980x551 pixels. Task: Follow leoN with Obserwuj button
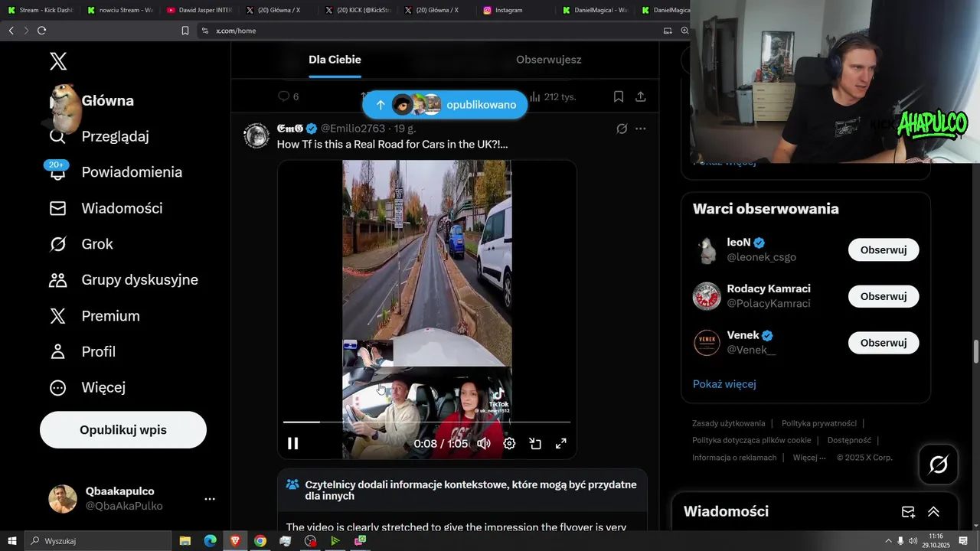884,250
